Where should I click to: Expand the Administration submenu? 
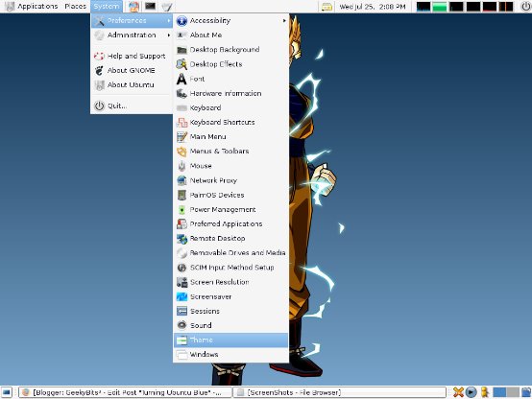click(132, 35)
